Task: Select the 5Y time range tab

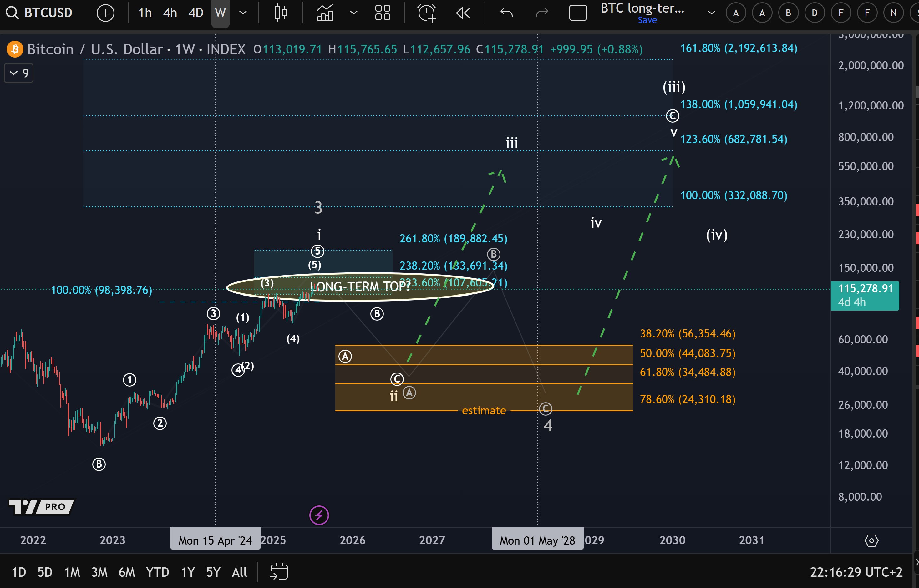Action: (213, 572)
